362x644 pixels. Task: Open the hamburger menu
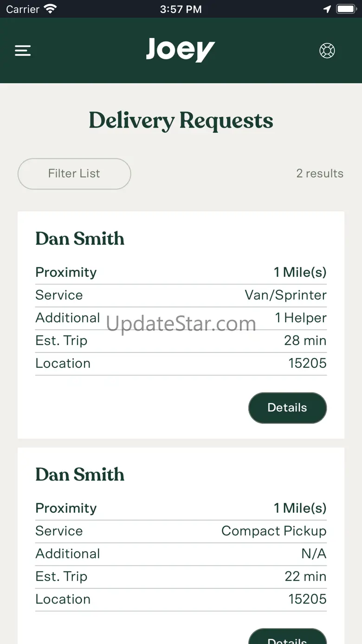point(23,51)
